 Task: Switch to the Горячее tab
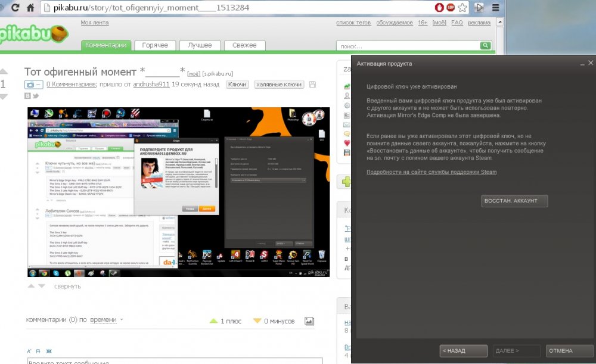[x=155, y=45]
